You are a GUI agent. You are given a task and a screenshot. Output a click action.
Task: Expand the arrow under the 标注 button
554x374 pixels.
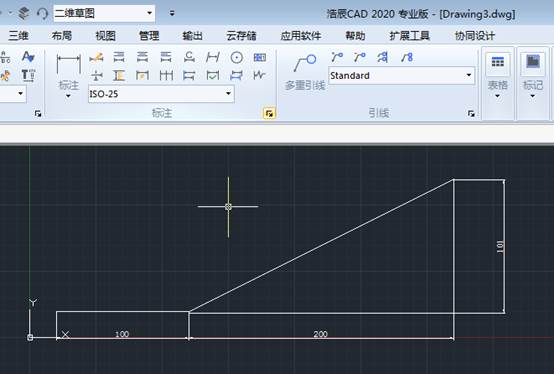68,96
